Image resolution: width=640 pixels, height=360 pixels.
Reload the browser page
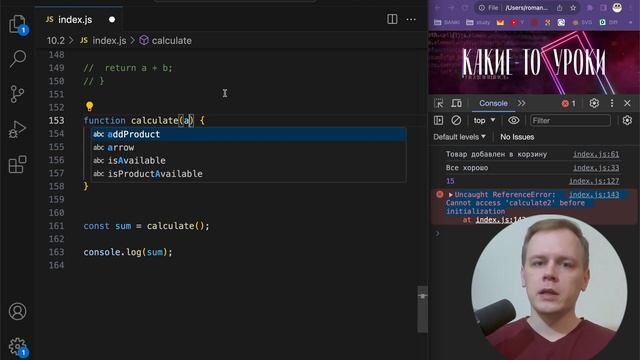tap(465, 8)
